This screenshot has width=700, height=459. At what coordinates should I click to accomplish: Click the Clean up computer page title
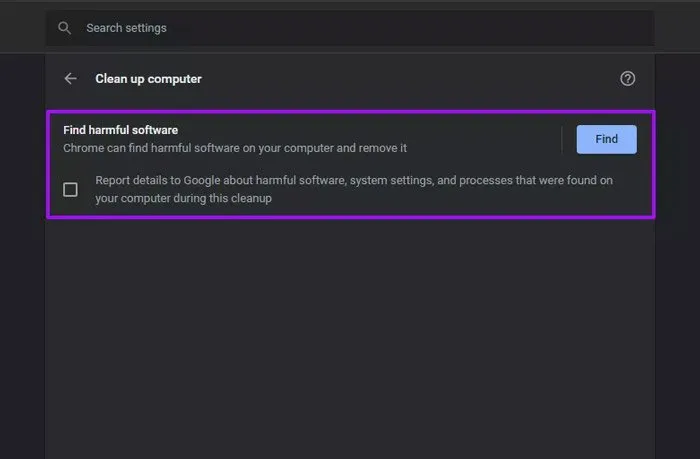(148, 78)
